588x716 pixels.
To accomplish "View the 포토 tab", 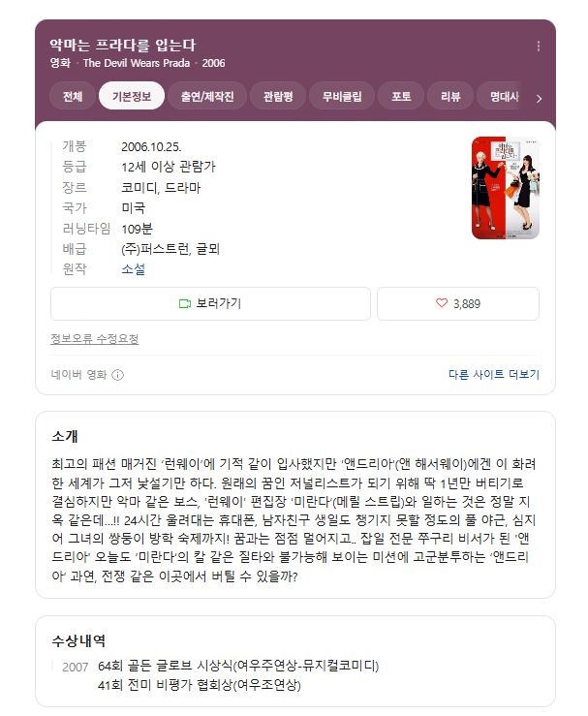I will point(401,96).
